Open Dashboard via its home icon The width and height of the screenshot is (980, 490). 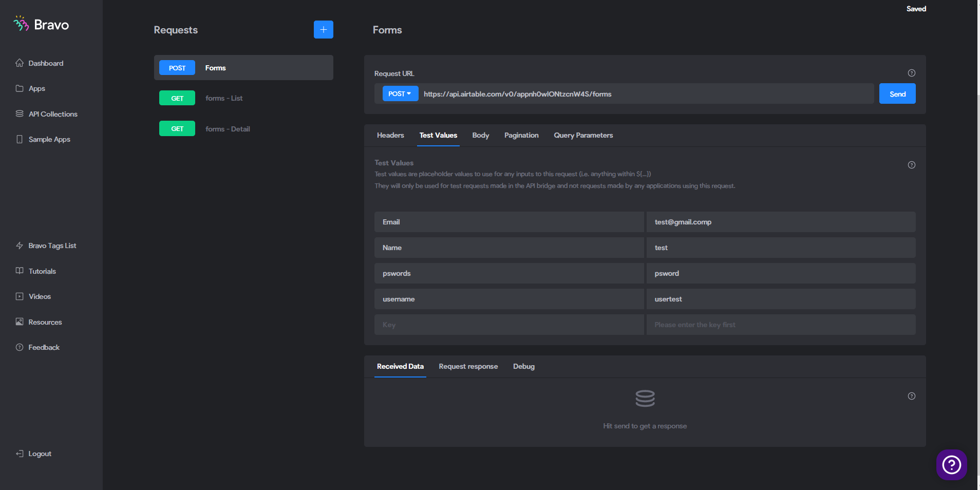point(20,63)
